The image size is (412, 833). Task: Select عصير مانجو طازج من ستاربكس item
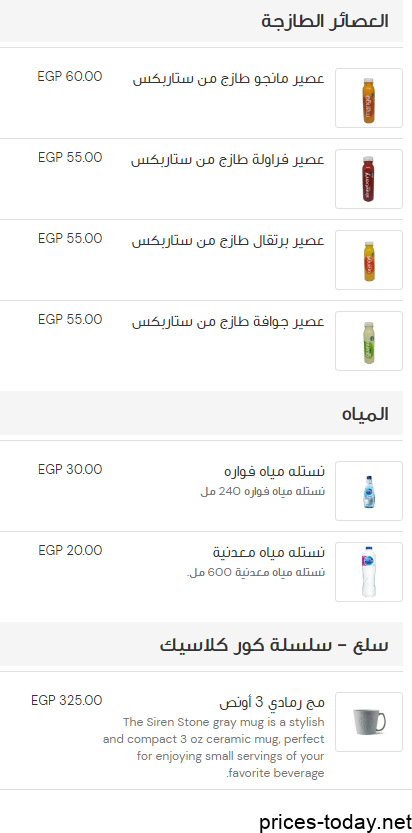click(x=228, y=79)
